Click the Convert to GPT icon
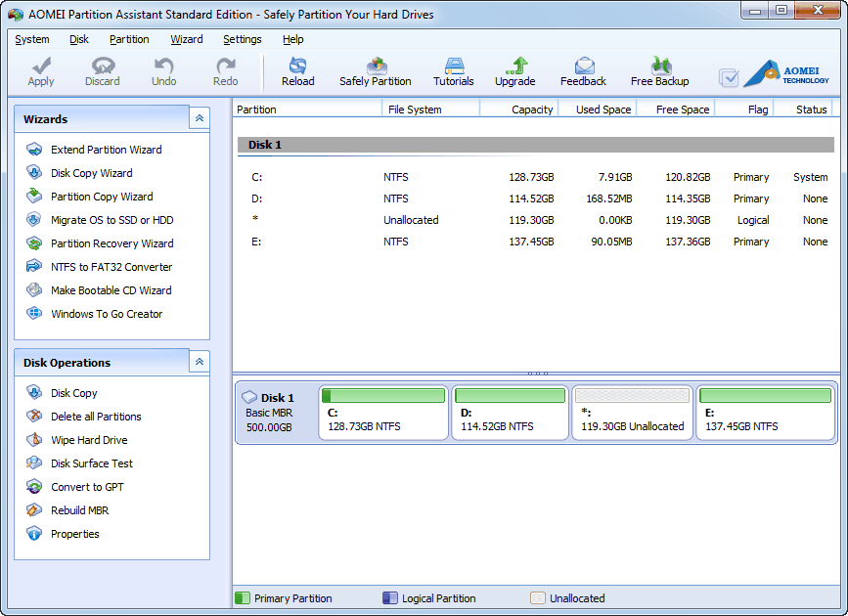Image resolution: width=848 pixels, height=616 pixels. (x=34, y=486)
